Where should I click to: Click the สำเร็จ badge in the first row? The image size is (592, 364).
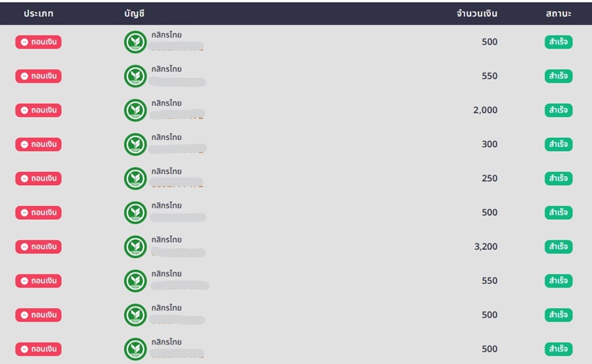point(559,42)
